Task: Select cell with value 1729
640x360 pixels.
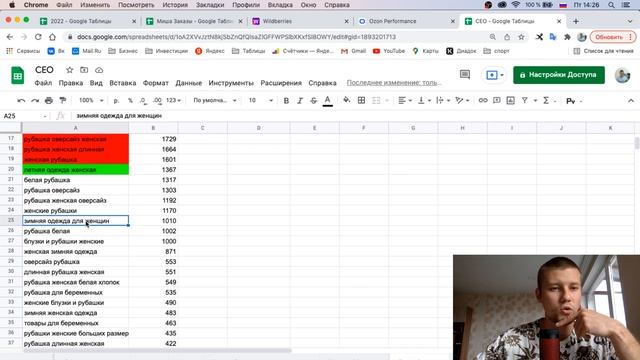Action: (153, 139)
